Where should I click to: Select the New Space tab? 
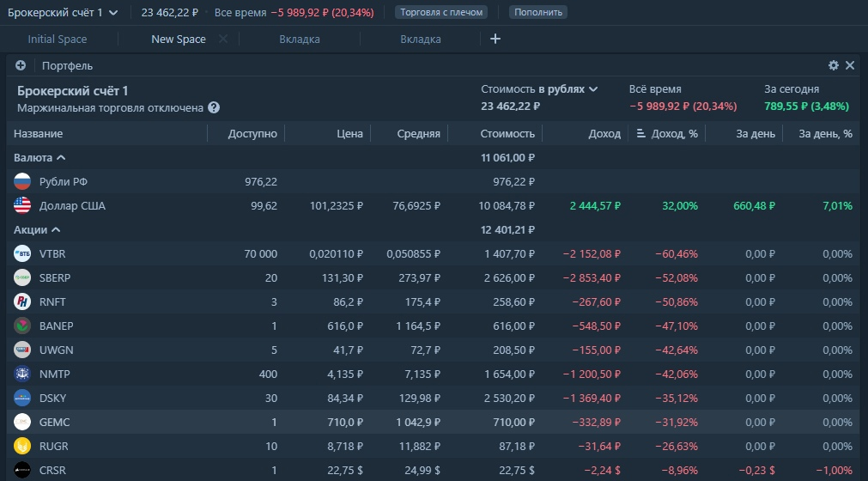click(x=179, y=40)
